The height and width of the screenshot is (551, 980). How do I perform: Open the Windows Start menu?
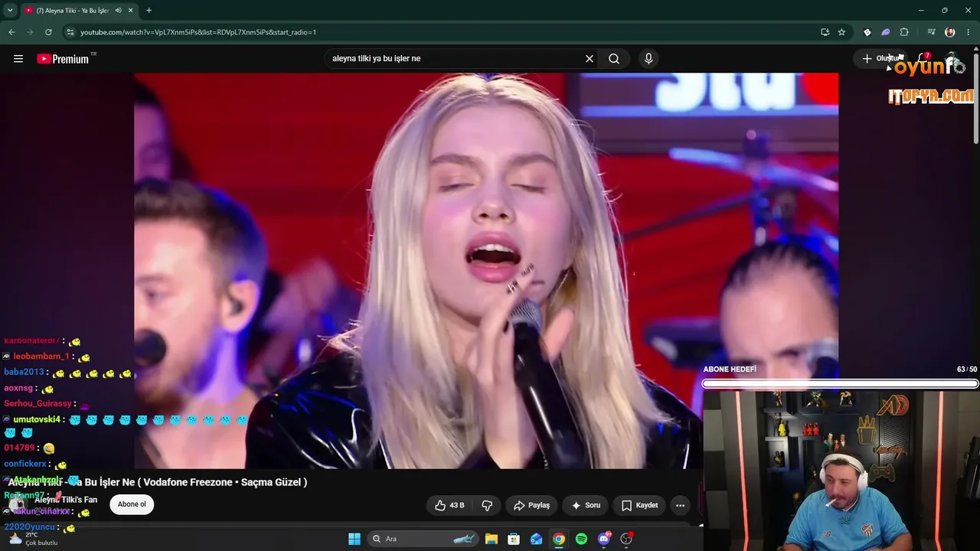pyautogui.click(x=354, y=539)
